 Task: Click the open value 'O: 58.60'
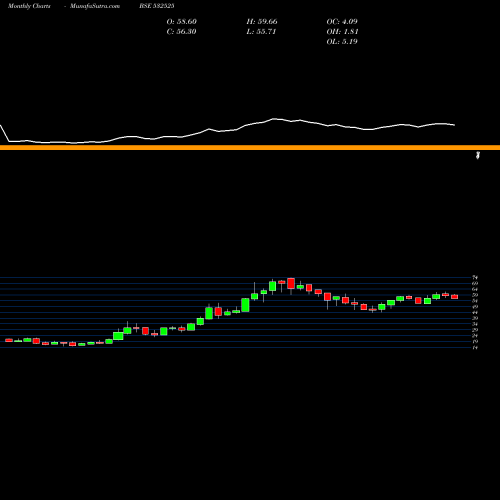tap(182, 22)
